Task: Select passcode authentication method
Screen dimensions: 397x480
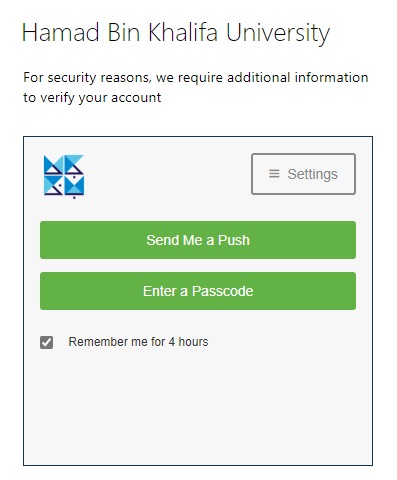Action: pyautogui.click(x=198, y=291)
